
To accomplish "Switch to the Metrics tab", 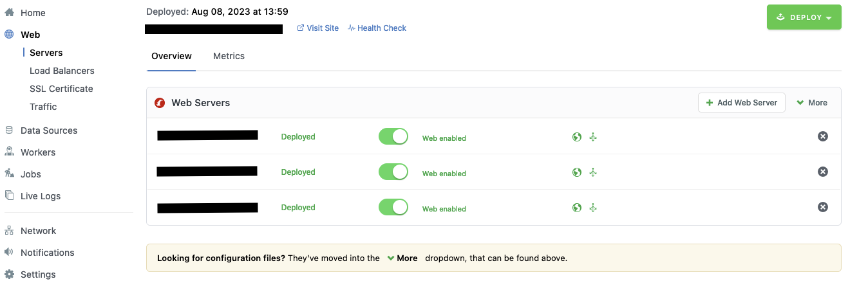I will tap(229, 56).
